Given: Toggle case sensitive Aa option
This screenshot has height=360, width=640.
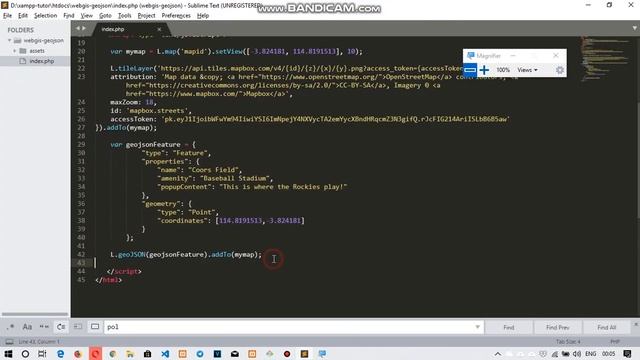Looking at the screenshot, I should tap(27, 327).
